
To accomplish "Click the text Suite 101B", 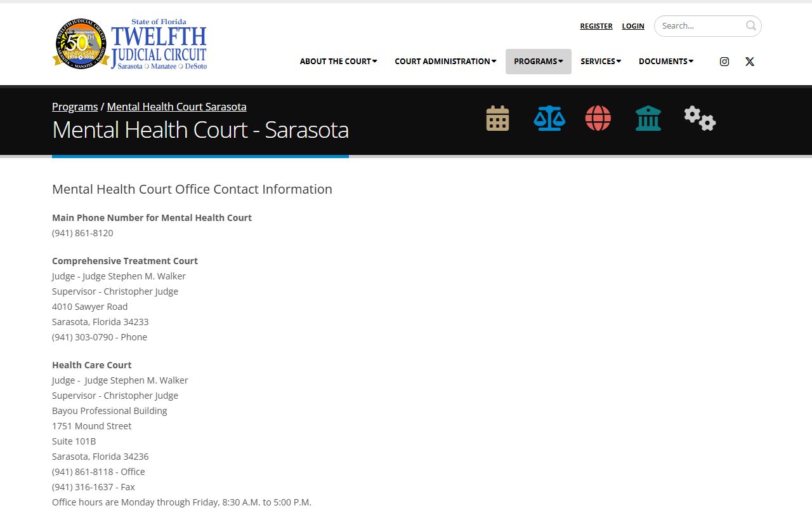I will [x=74, y=441].
